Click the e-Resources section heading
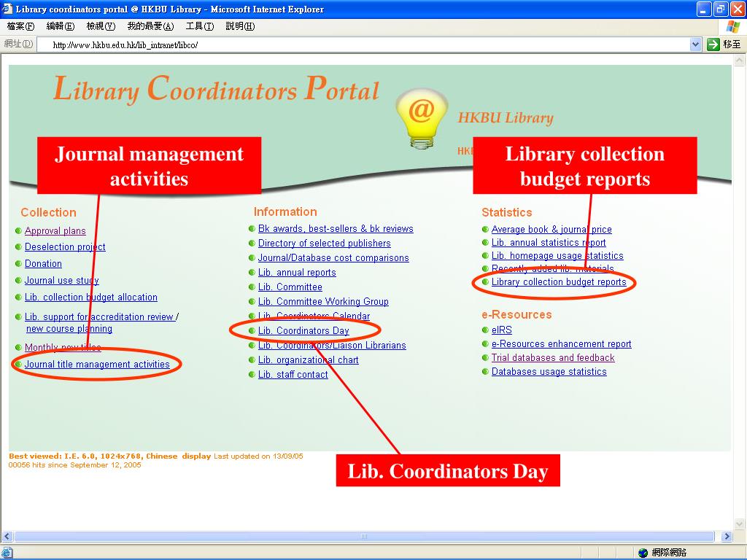The width and height of the screenshot is (747, 560). (517, 315)
